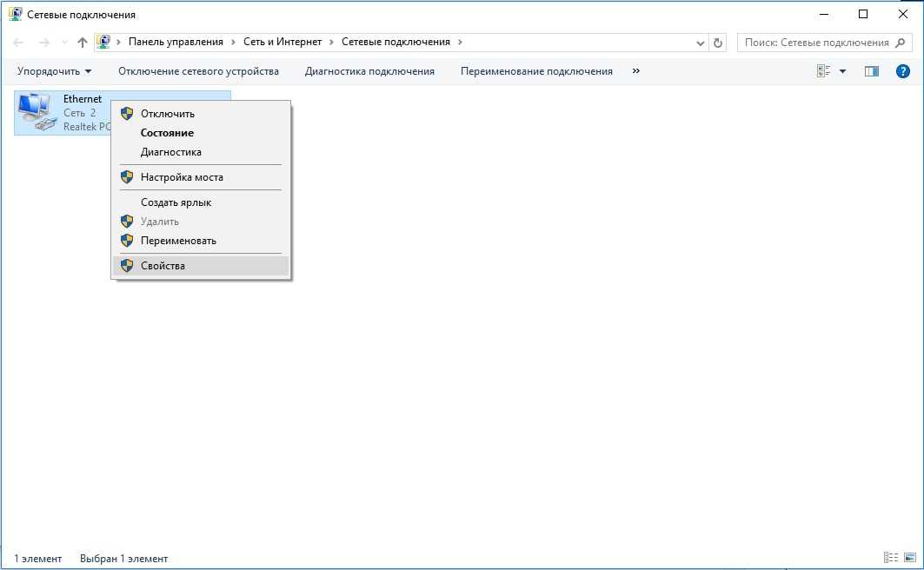
Task: Switch to details view icon in status bar
Action: (x=890, y=558)
